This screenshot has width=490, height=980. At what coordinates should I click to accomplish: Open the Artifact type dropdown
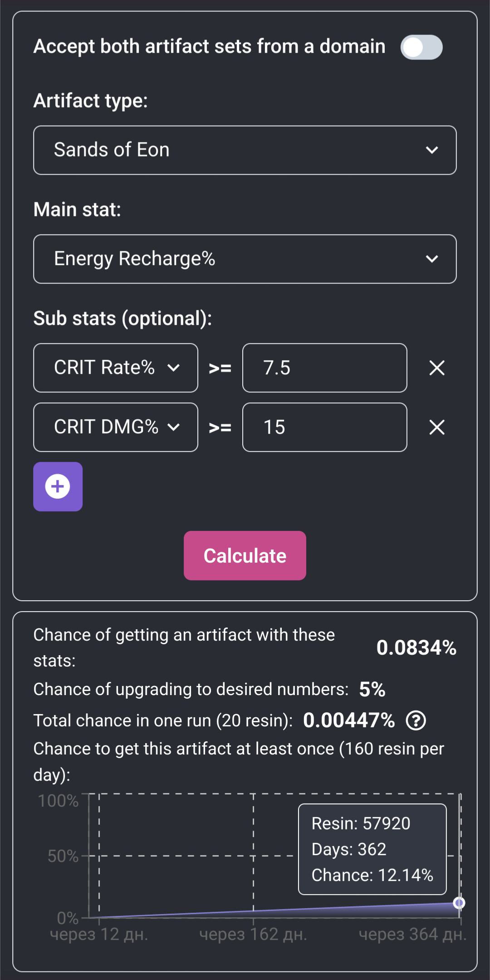(245, 150)
